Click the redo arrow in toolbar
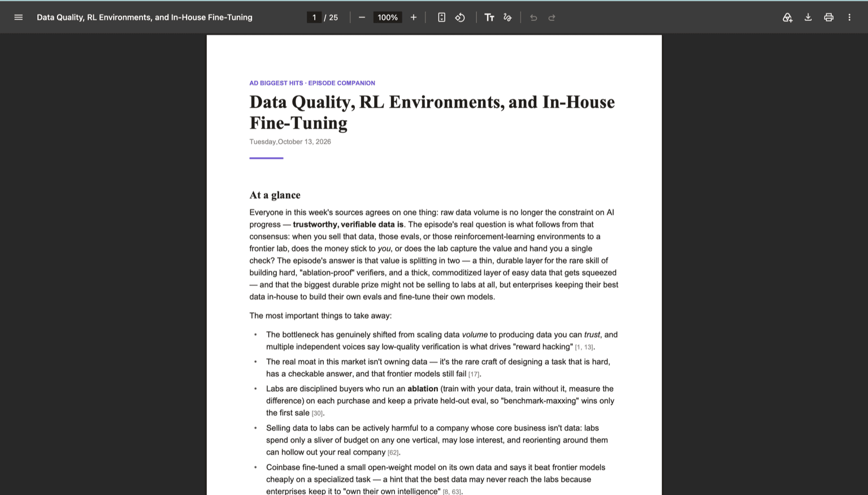The image size is (868, 495). [552, 18]
